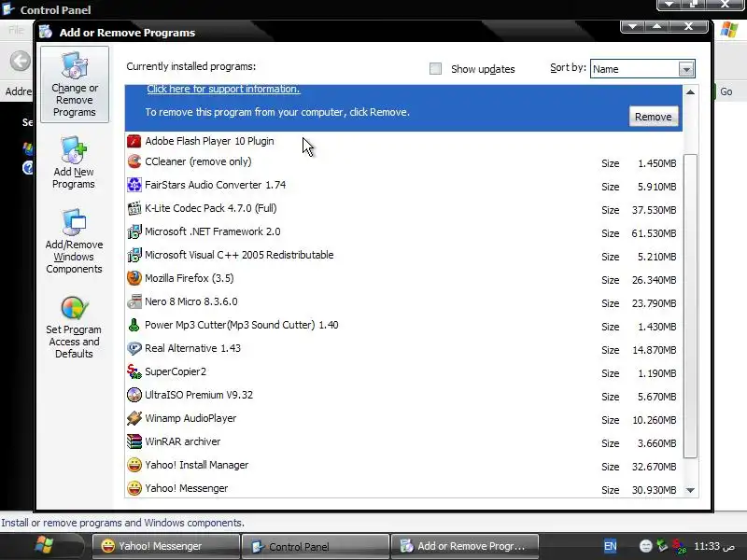The image size is (747, 560).
Task: Select Adobe Flash Player 10 Plugin text
Action: click(x=209, y=141)
